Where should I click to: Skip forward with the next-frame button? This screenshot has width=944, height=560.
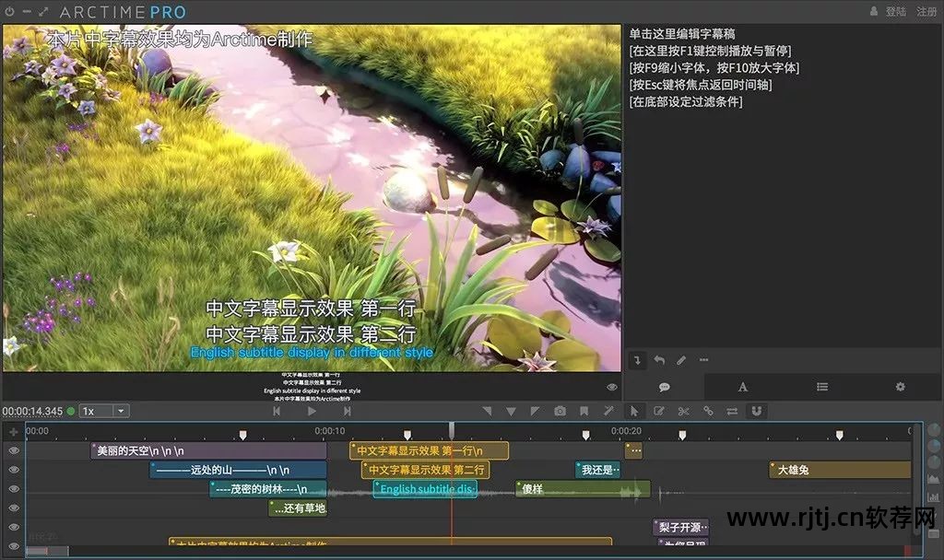(347, 412)
